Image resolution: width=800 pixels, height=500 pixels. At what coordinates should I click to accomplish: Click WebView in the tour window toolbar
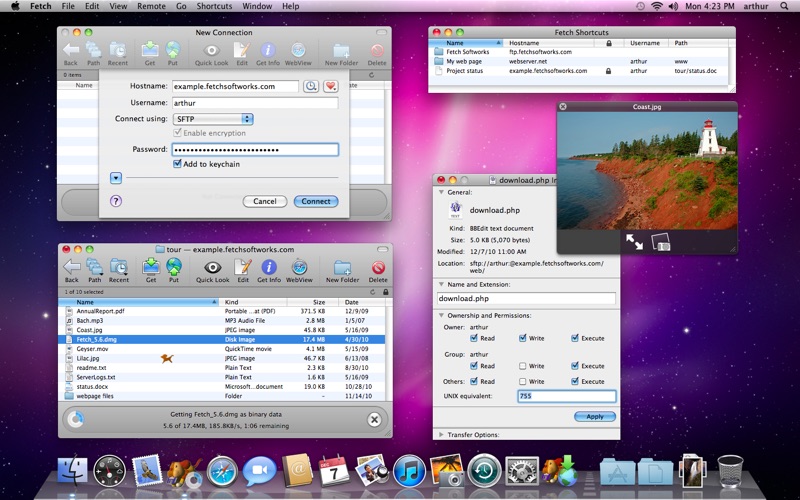(299, 270)
